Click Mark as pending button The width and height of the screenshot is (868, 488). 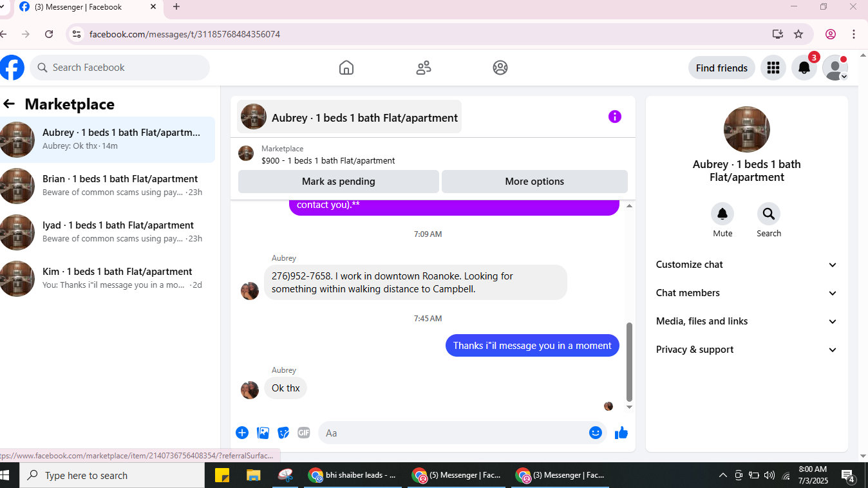click(x=339, y=182)
